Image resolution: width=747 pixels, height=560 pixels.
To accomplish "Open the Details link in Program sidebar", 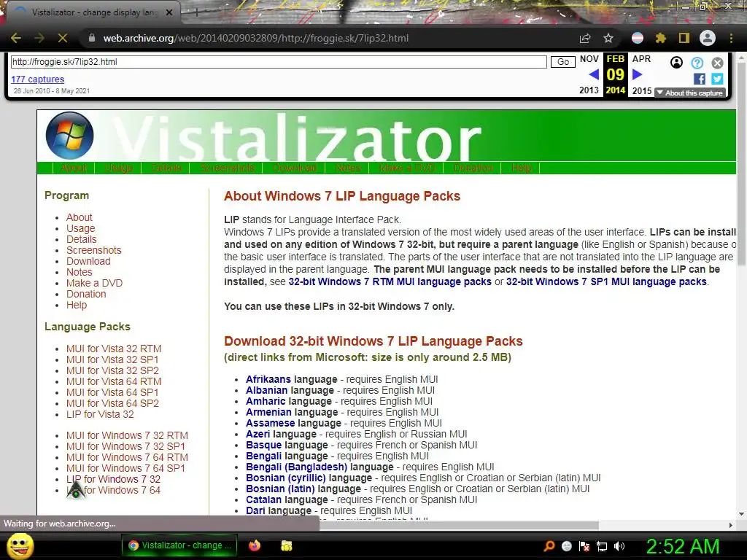I will pyautogui.click(x=82, y=239).
